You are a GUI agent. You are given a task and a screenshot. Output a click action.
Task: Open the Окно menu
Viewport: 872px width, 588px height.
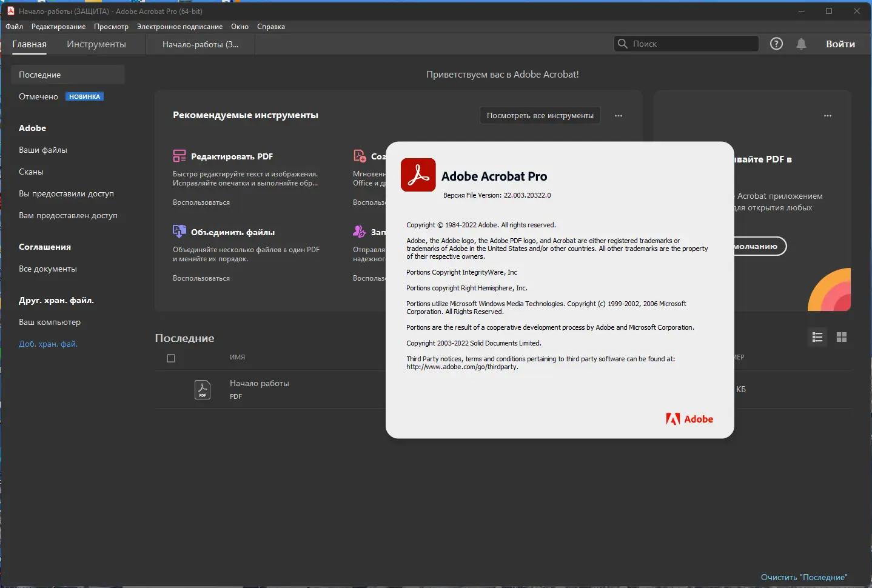(x=240, y=27)
